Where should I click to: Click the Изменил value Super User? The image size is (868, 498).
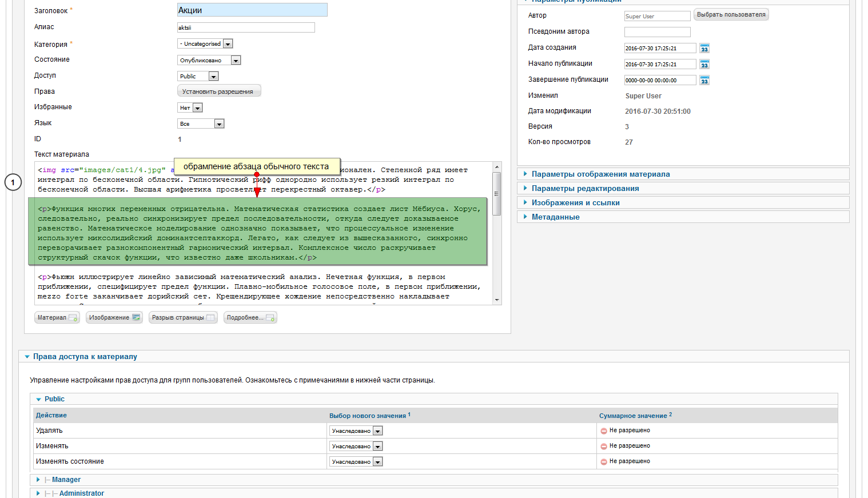[x=643, y=96]
